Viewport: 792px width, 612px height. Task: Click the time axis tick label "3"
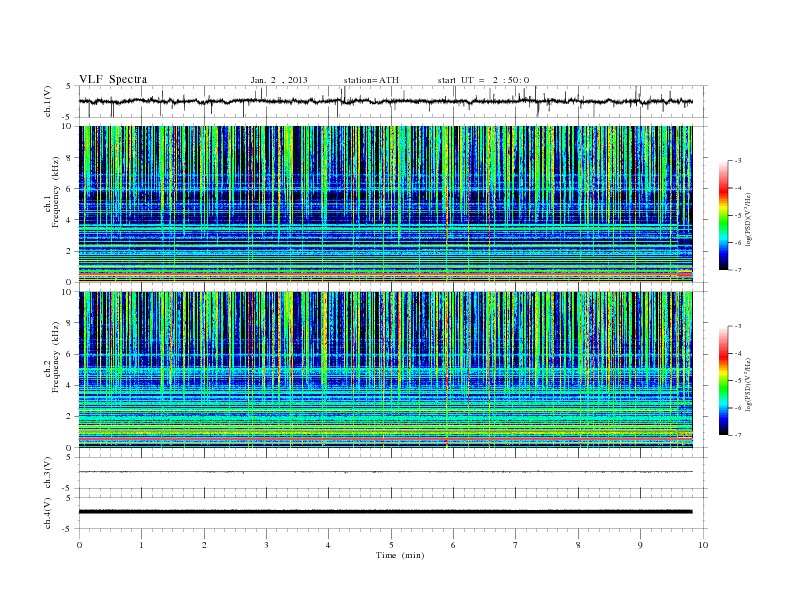click(x=266, y=545)
